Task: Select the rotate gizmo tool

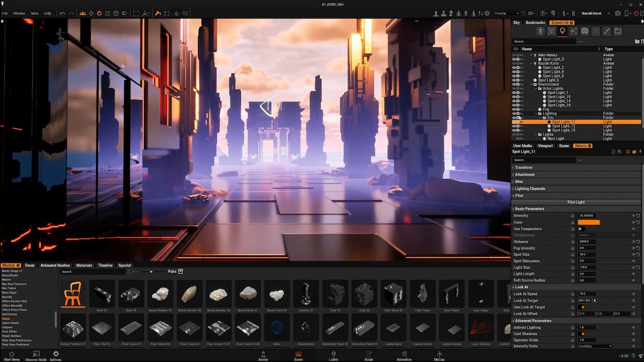Action: click(x=99, y=13)
